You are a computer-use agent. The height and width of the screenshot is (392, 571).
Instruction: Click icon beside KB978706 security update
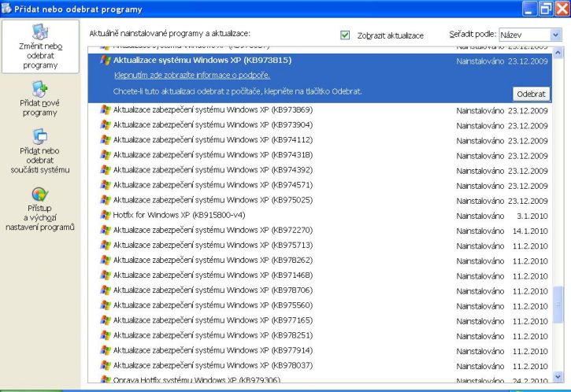[106, 290]
